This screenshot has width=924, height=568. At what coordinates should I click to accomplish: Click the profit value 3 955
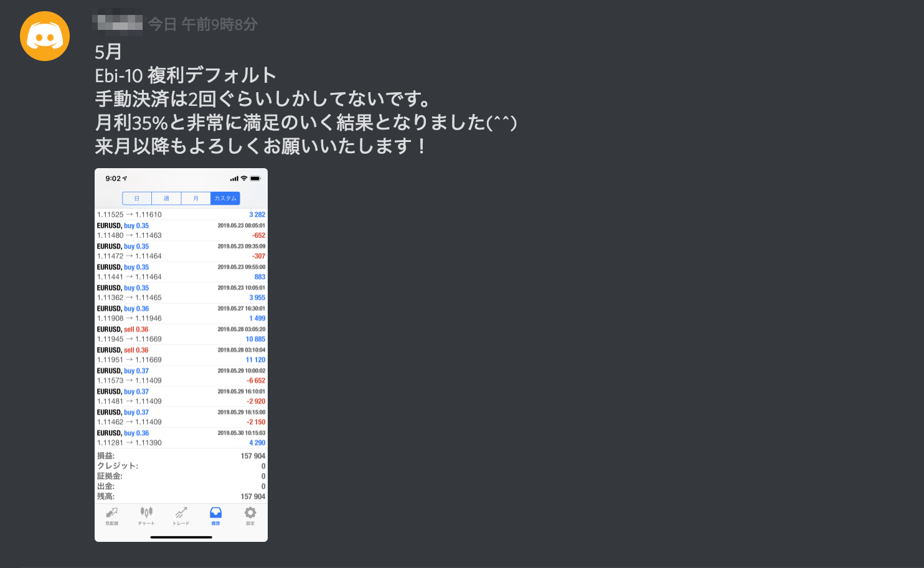click(x=257, y=298)
